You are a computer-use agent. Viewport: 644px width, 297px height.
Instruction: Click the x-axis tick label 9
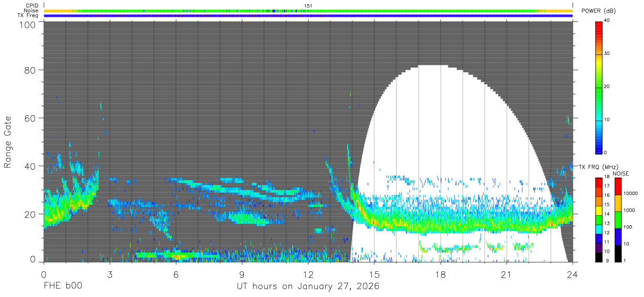[242, 274]
